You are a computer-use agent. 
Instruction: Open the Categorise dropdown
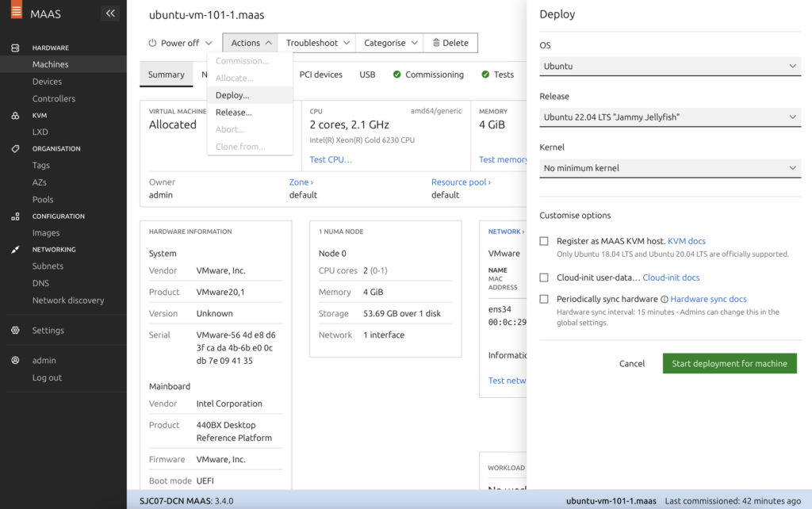390,43
